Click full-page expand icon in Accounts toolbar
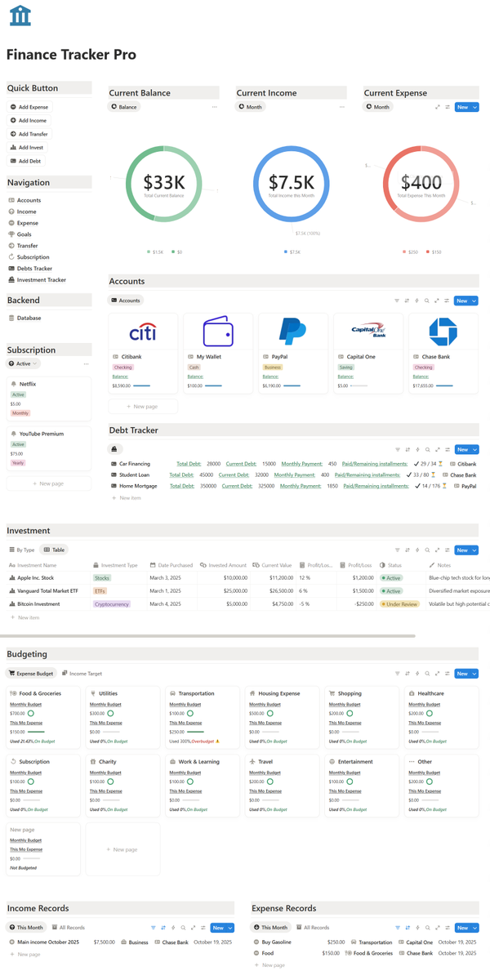This screenshot has height=980, width=490. (437, 301)
